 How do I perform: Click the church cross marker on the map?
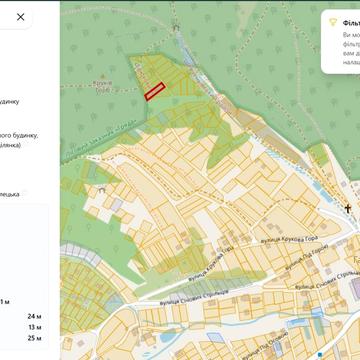coord(347,209)
